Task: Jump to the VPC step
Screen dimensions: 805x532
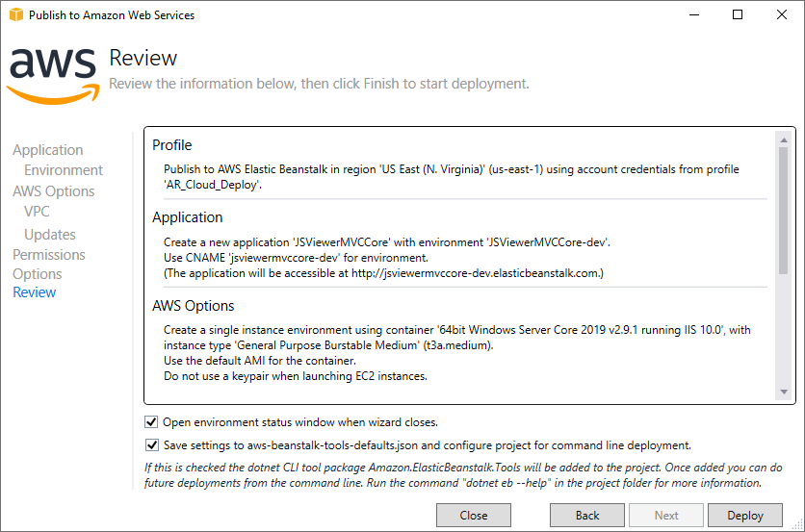Action: [37, 212]
